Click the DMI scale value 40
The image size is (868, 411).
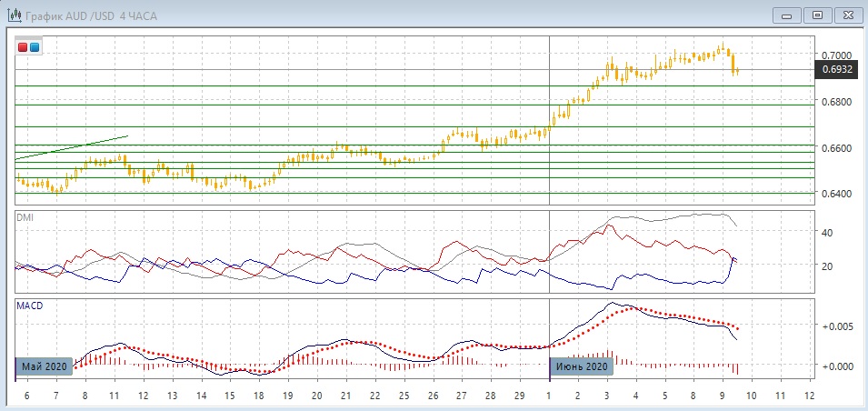pyautogui.click(x=828, y=233)
